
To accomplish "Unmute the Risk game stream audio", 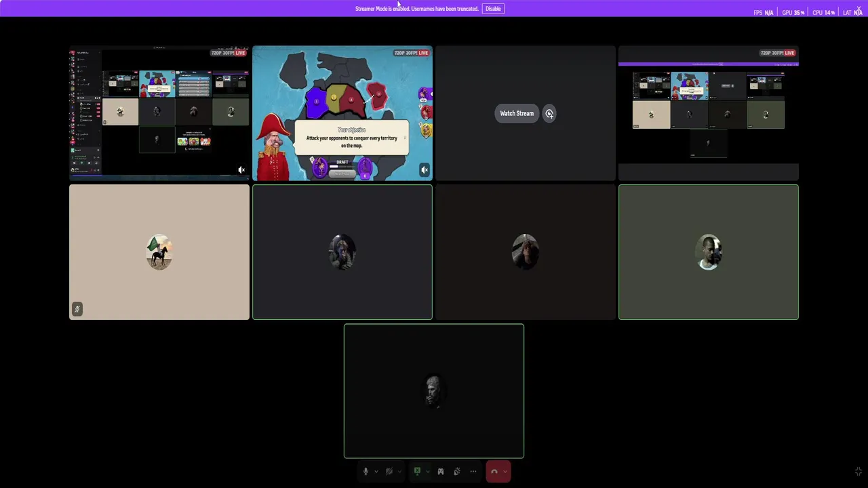I will [425, 170].
